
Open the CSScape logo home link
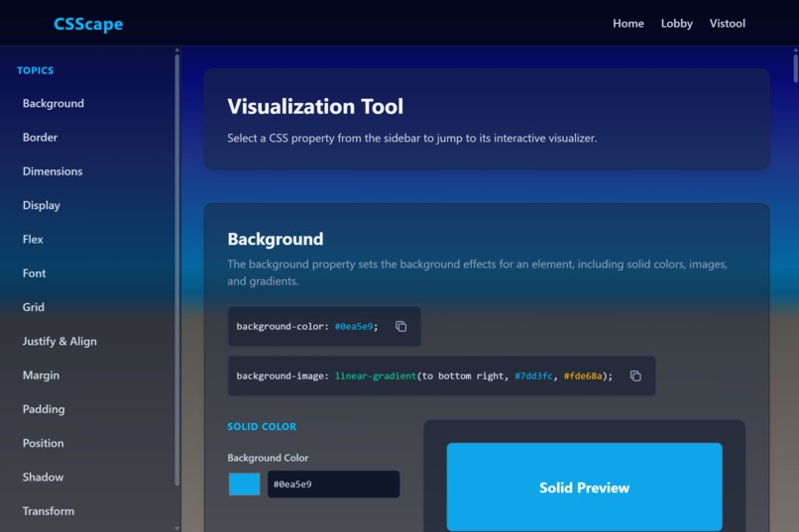pyautogui.click(x=88, y=24)
